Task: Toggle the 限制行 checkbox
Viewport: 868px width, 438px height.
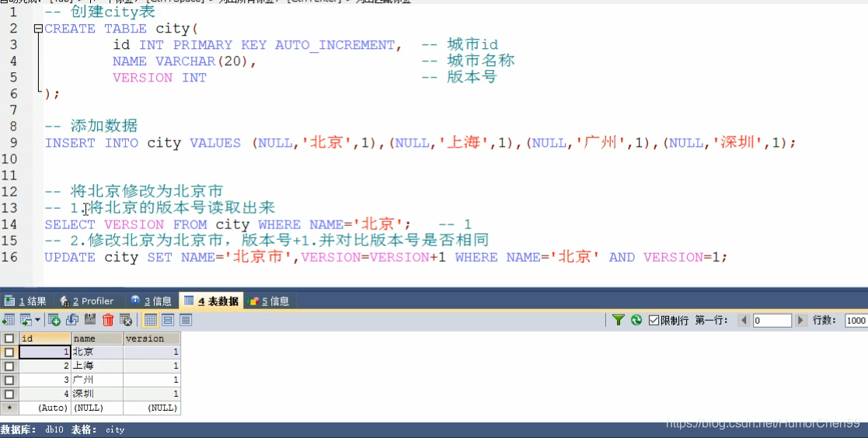Action: 654,320
